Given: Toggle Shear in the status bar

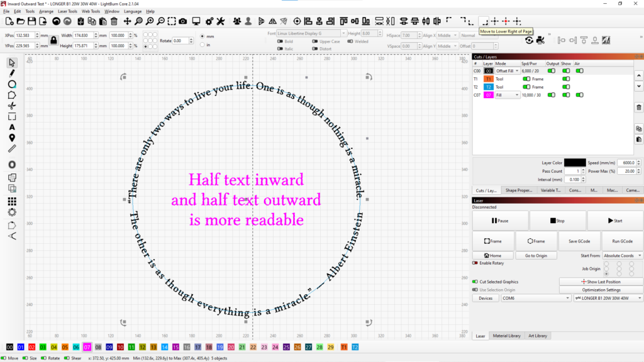Looking at the screenshot, I should pos(67,358).
